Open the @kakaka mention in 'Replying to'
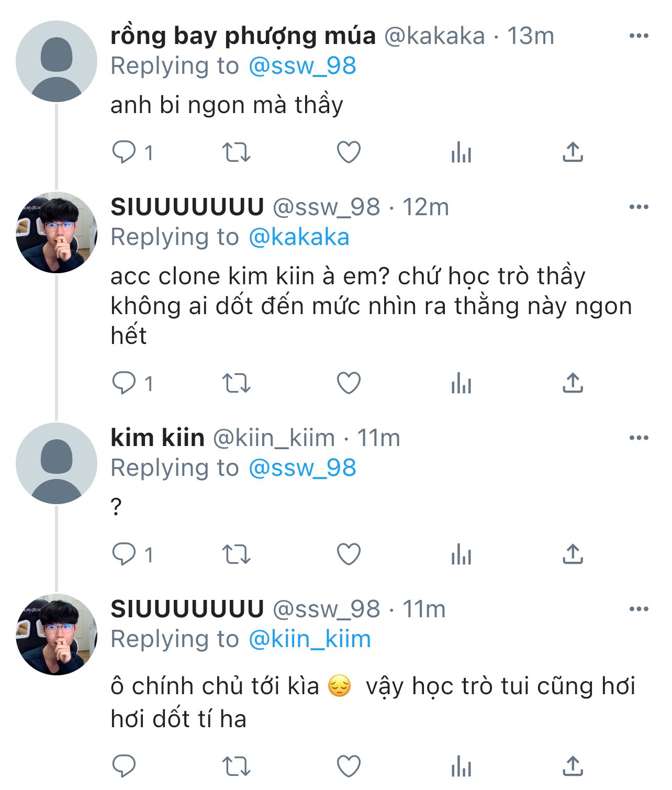Image resolution: width=672 pixels, height=790 pixels. pyautogui.click(x=299, y=237)
